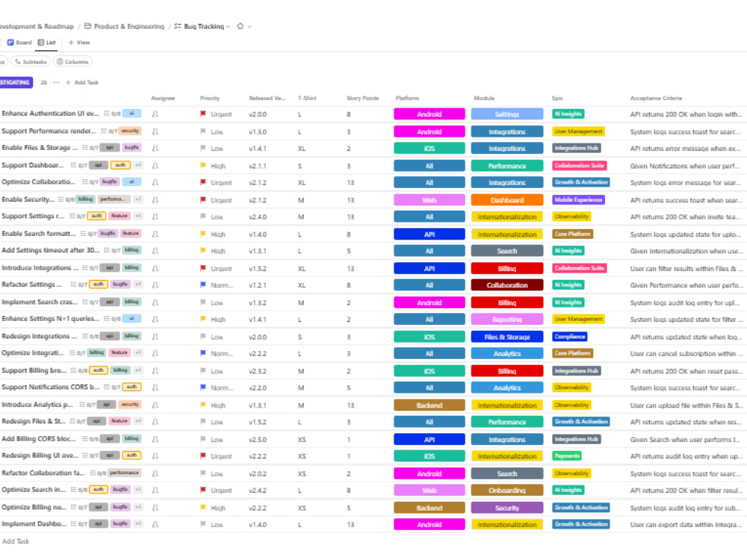Click subtask icon on Enhance Authentication UI row
The image size is (747, 560).
[107, 113]
